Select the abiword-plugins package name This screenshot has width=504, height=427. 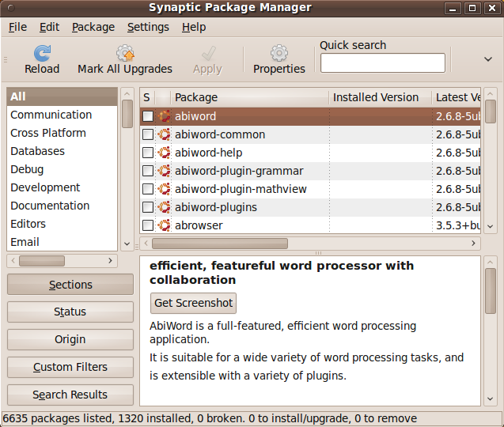click(216, 207)
